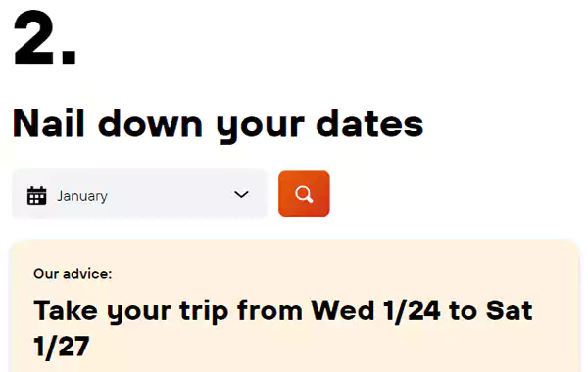
Task: Click the 'Nail down your dates' heading
Action: click(219, 124)
